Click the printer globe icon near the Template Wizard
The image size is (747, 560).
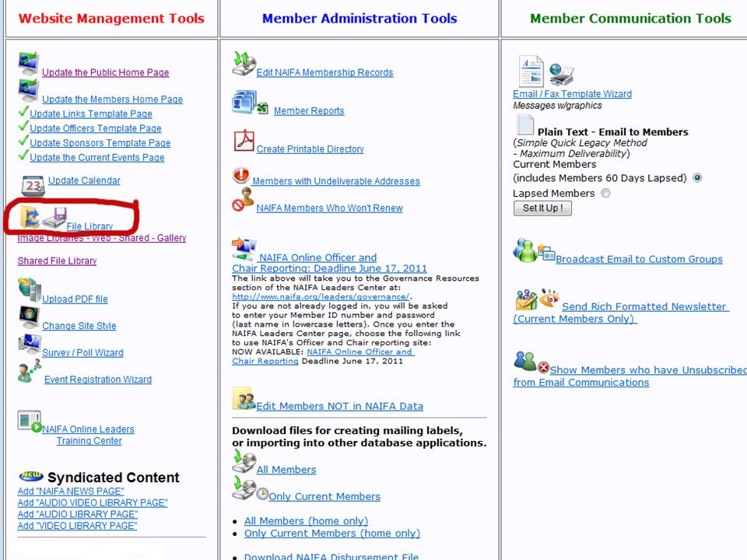pos(561,75)
